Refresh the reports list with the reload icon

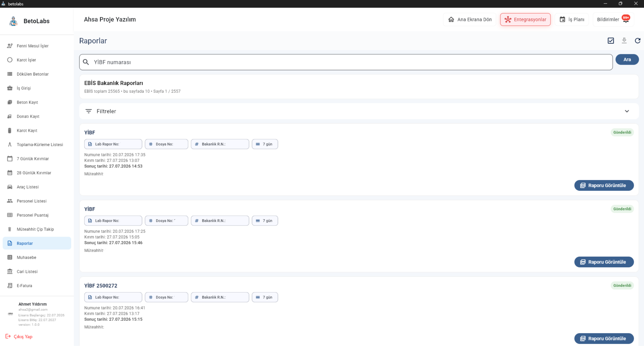pyautogui.click(x=638, y=41)
